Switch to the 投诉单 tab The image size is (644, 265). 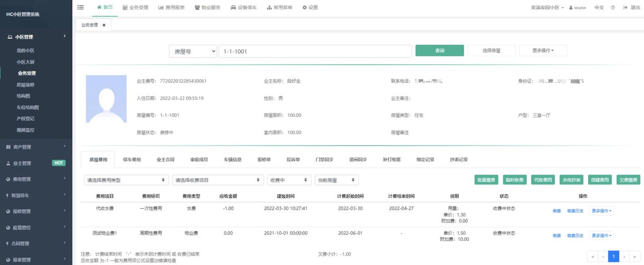[x=293, y=159]
